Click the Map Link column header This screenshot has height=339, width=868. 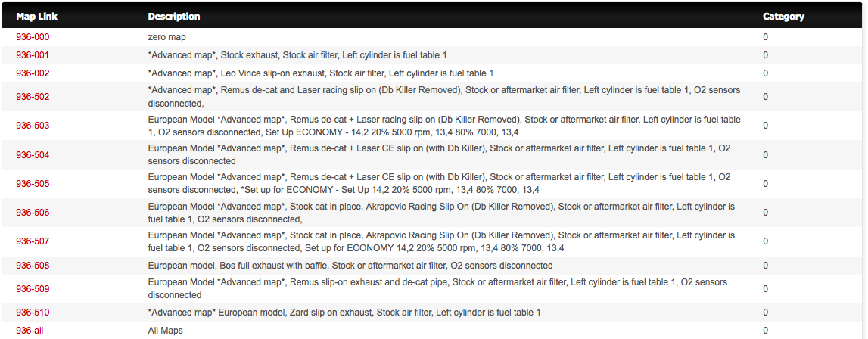[x=37, y=17]
